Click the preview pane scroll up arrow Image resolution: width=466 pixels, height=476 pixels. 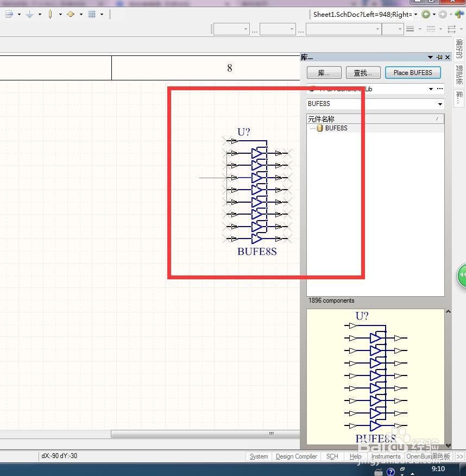(448, 311)
